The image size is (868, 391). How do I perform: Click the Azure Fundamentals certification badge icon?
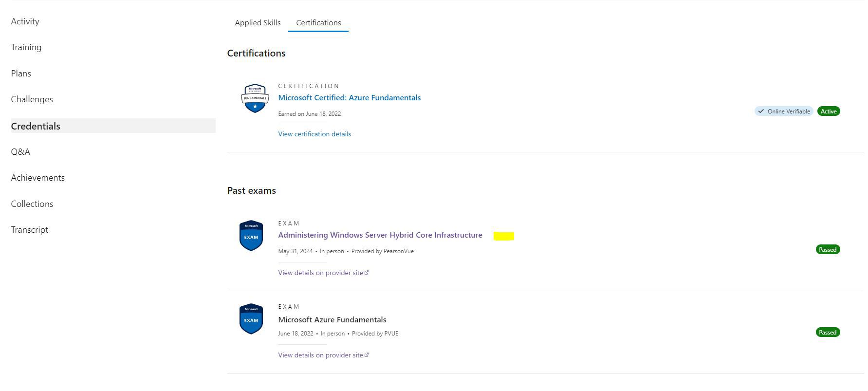click(255, 98)
